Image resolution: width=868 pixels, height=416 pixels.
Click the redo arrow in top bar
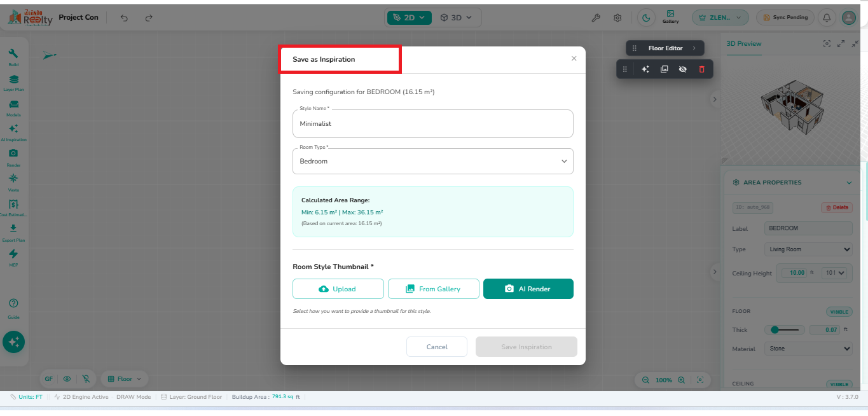[x=149, y=18]
